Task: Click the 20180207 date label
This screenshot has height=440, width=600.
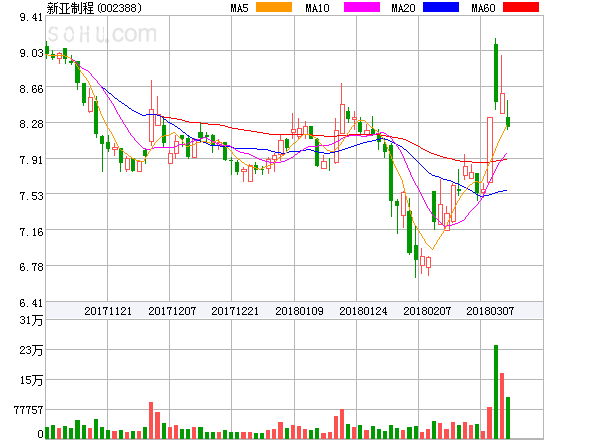Action: point(427,311)
